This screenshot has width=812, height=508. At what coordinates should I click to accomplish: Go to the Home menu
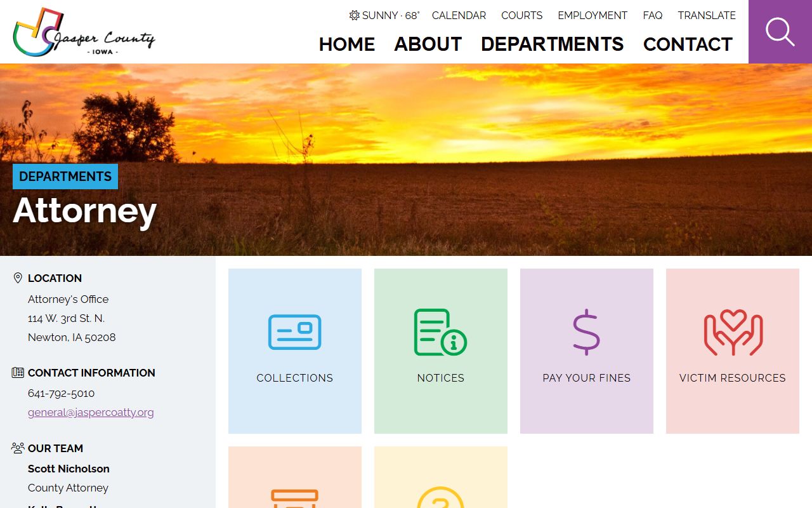point(347,44)
